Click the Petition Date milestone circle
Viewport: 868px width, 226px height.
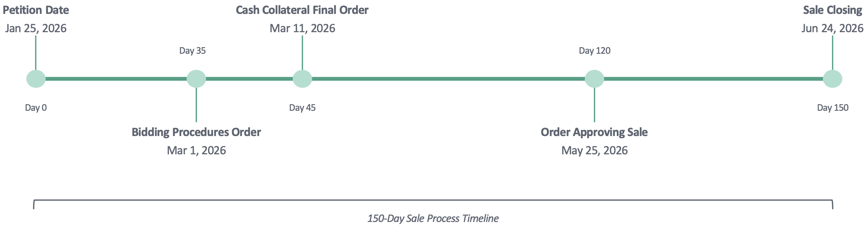[x=36, y=79]
